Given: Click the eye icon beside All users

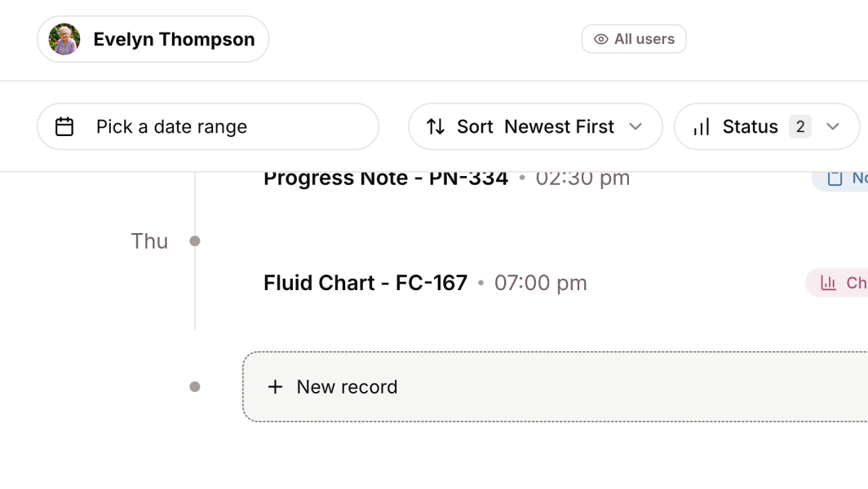Looking at the screenshot, I should (601, 39).
